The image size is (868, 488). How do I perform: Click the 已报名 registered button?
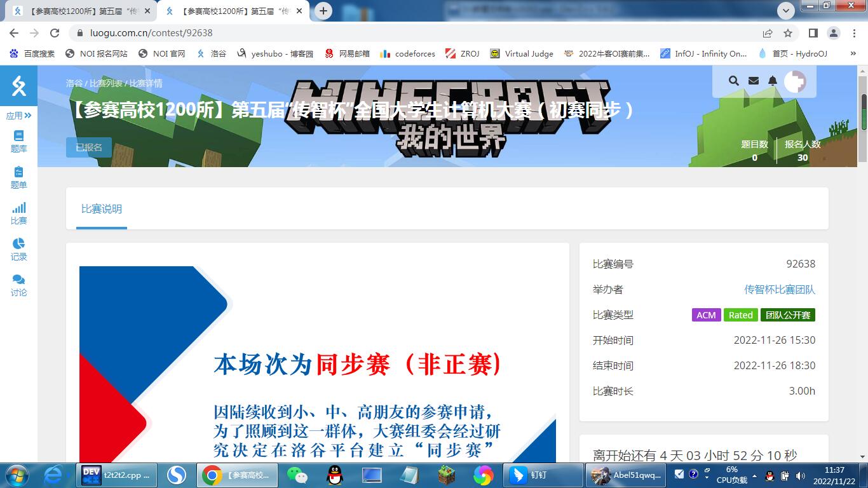tap(89, 147)
